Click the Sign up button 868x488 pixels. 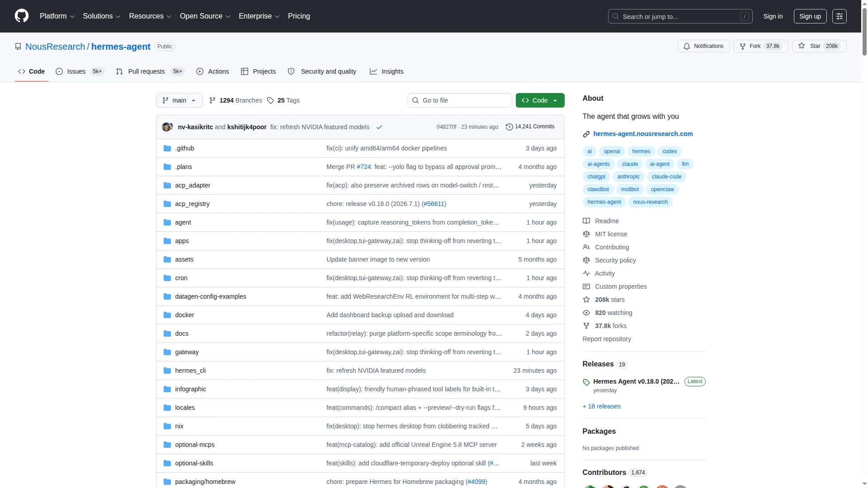pyautogui.click(x=810, y=16)
